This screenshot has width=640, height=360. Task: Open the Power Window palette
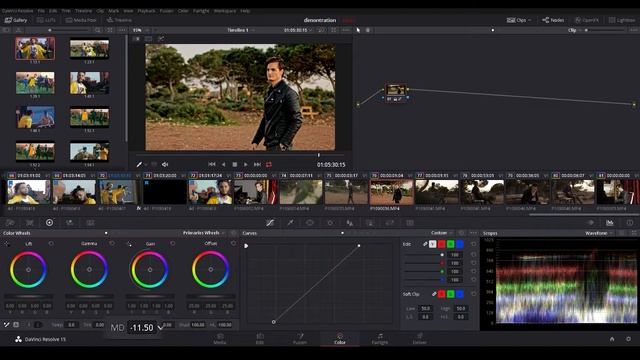click(x=310, y=223)
